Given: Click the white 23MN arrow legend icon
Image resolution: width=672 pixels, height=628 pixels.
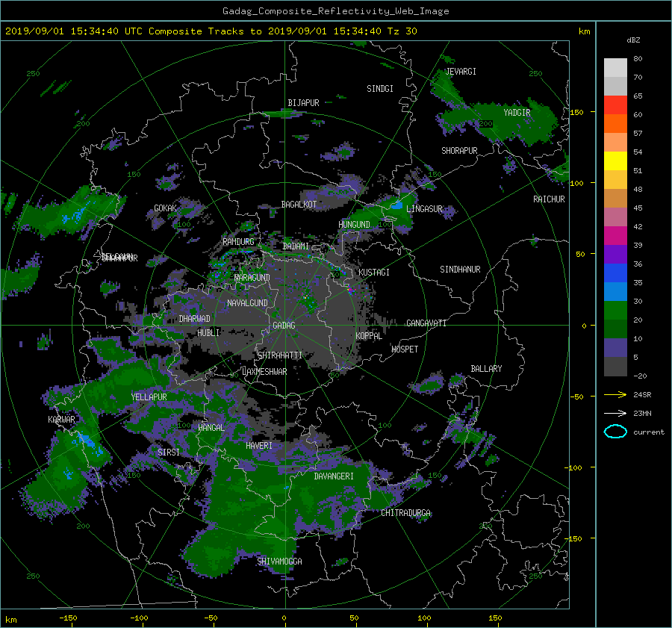Looking at the screenshot, I should click(x=615, y=414).
